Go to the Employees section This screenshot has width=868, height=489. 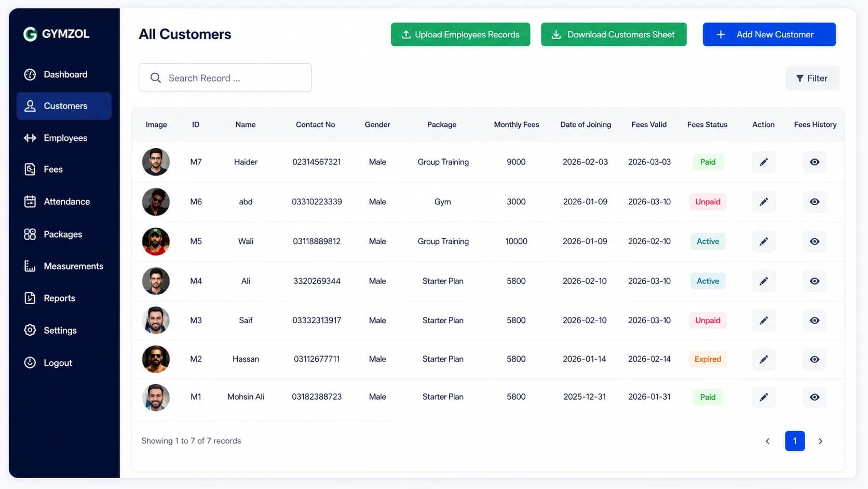64,138
